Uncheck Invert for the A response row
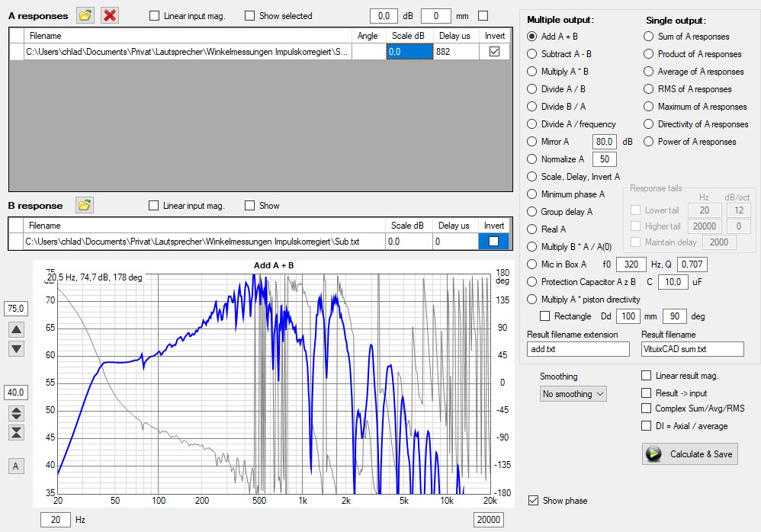The image size is (761, 532). 495,51
